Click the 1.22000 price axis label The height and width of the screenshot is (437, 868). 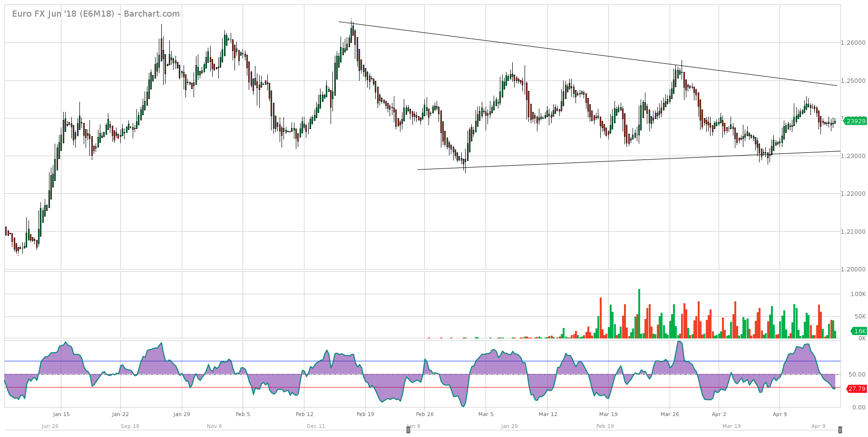853,194
